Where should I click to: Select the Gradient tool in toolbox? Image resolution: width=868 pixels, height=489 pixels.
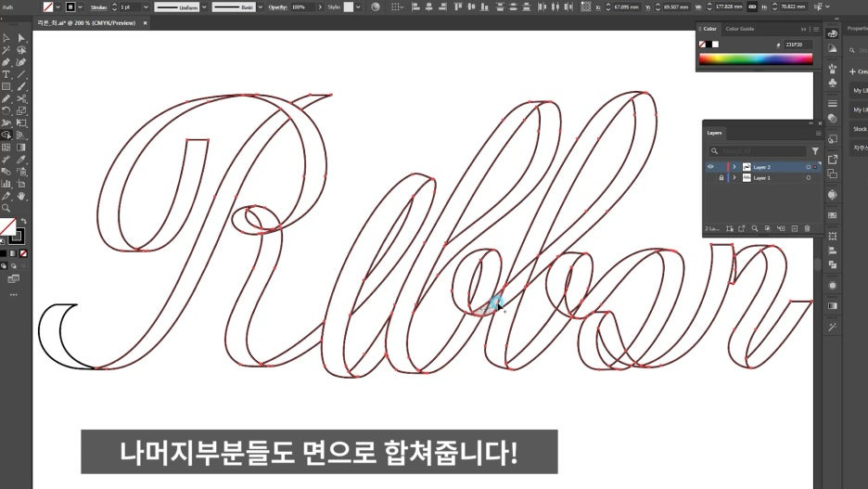point(21,148)
